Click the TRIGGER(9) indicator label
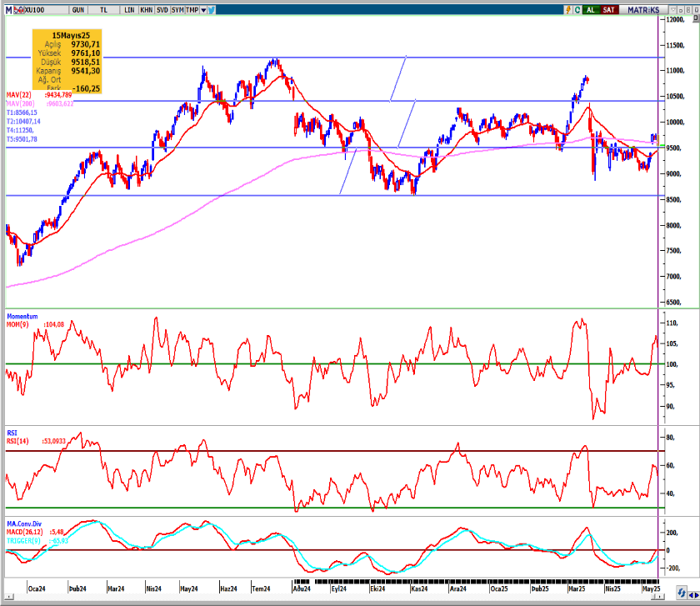This screenshot has width=700, height=606. pyautogui.click(x=23, y=541)
